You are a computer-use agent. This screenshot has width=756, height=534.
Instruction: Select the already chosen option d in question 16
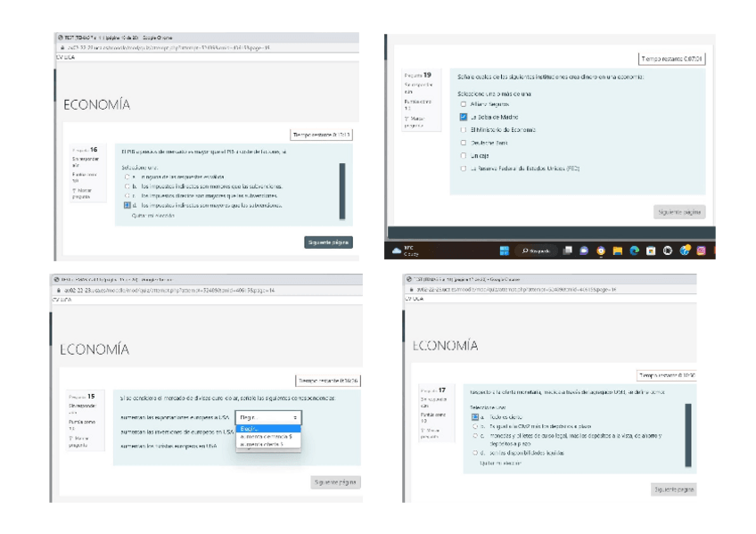pos(127,205)
